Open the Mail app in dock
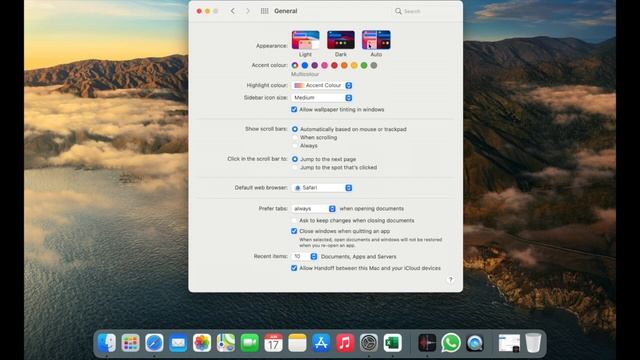 pyautogui.click(x=178, y=342)
